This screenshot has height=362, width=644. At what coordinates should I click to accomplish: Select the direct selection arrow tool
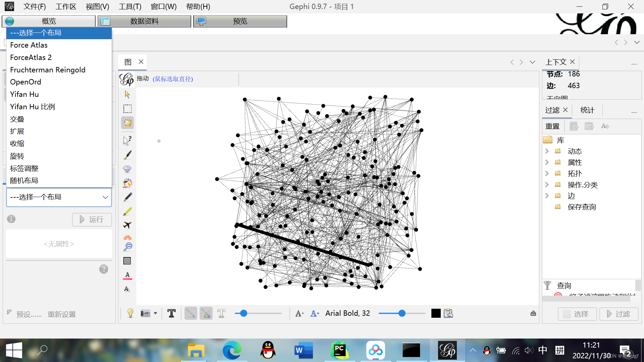click(x=127, y=95)
